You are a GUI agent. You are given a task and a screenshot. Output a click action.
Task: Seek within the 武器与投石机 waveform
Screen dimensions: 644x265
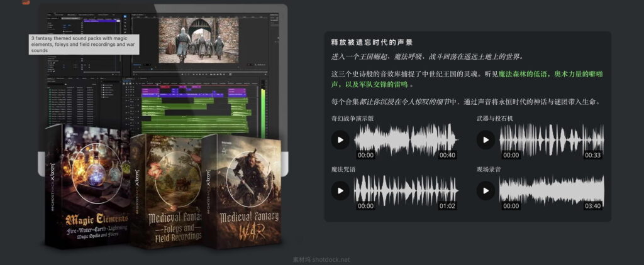(552, 140)
